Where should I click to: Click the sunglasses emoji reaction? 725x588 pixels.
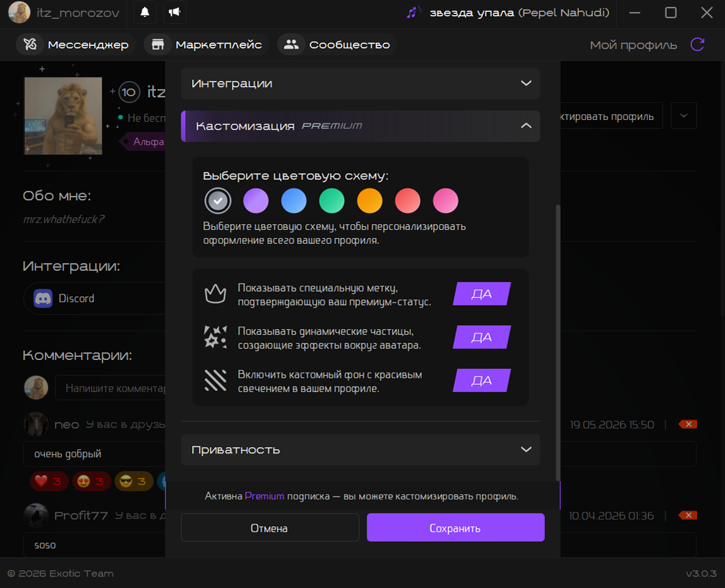click(134, 482)
